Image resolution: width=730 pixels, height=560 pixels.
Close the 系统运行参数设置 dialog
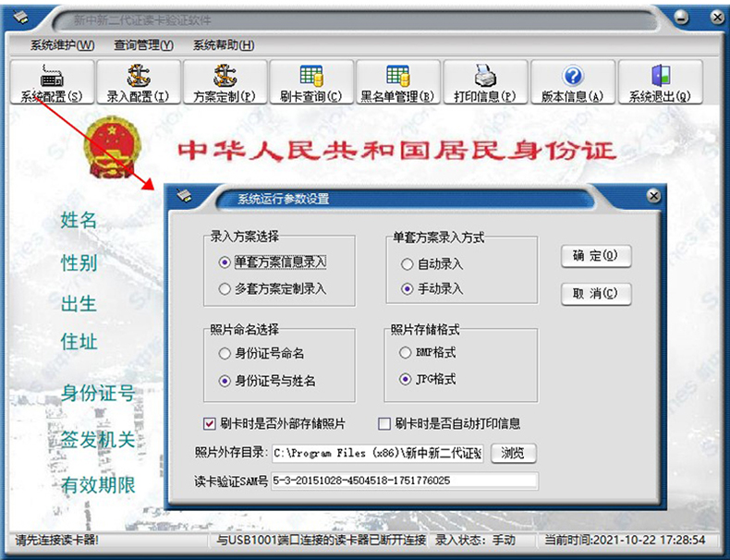pyautogui.click(x=653, y=196)
